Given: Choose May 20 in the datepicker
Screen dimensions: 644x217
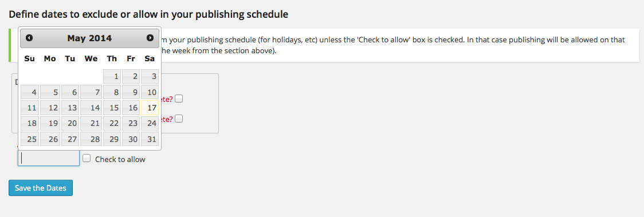Looking at the screenshot, I should coord(70,124).
